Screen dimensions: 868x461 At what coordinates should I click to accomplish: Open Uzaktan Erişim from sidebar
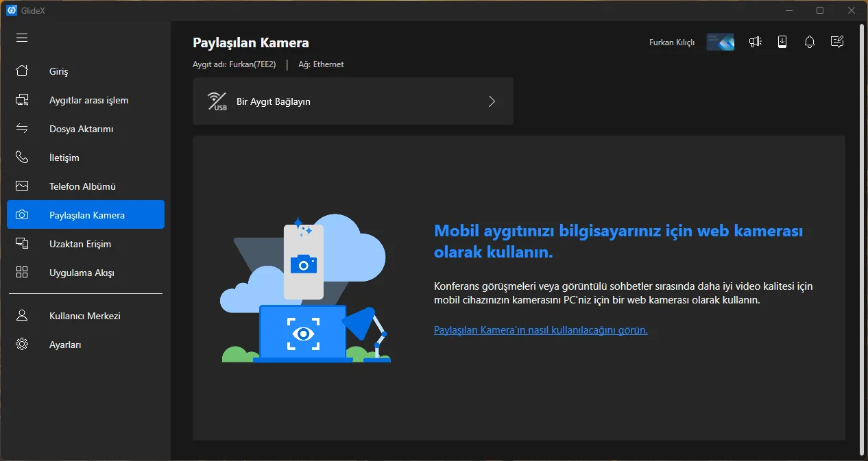(80, 244)
